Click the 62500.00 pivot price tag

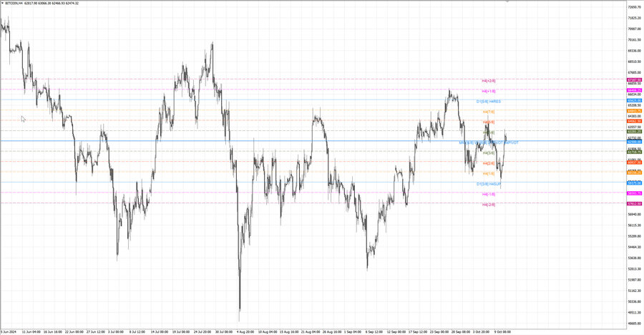pyautogui.click(x=635, y=142)
